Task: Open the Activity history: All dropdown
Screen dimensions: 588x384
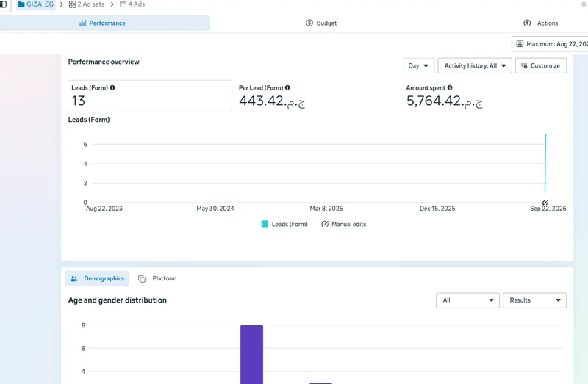Action: pos(475,65)
